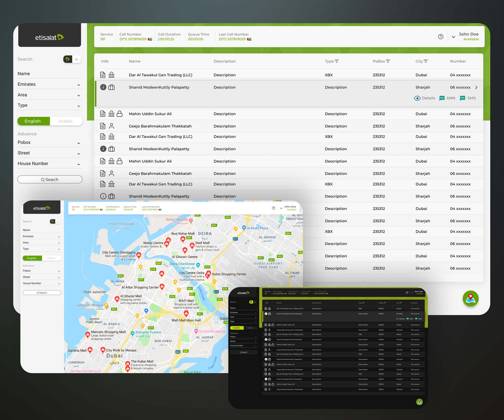Click the etisalat logo
504x420 pixels.
click(x=49, y=37)
